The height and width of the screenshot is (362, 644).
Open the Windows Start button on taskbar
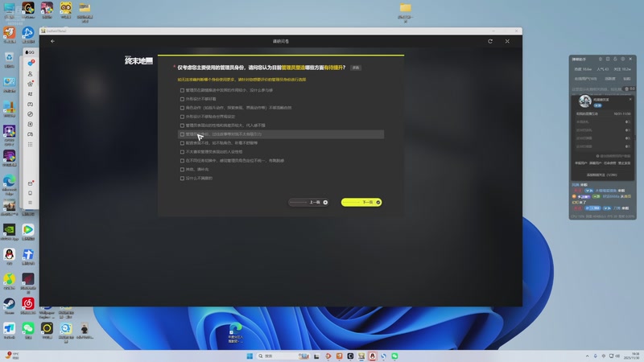[250, 356]
